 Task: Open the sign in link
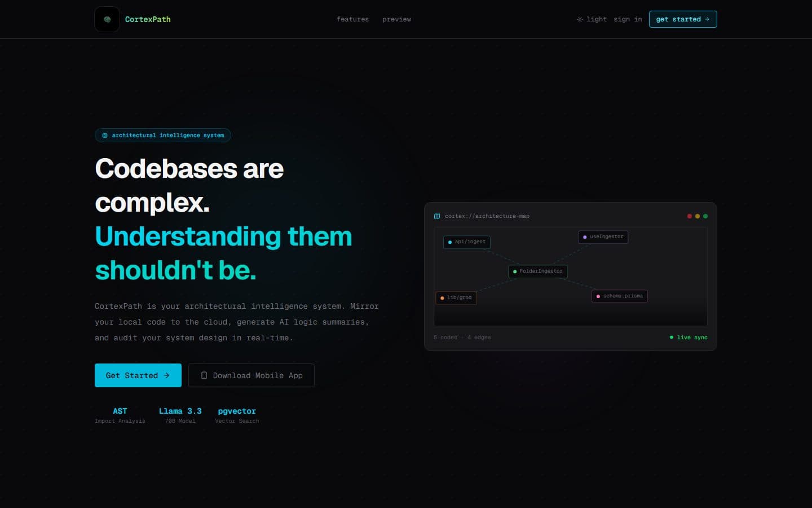click(x=628, y=19)
